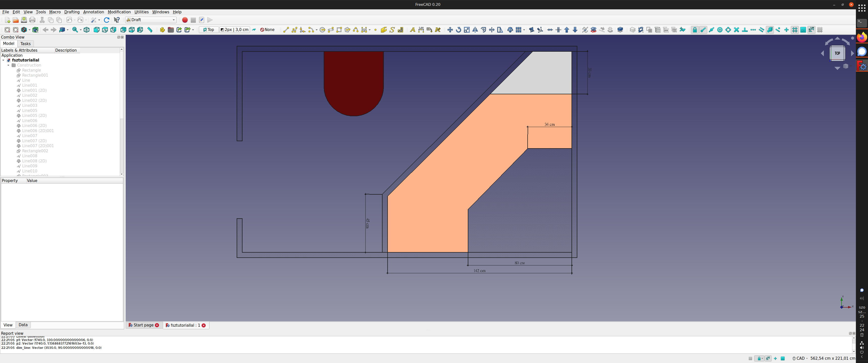Click the Top working plane button
868x363 pixels.
click(209, 30)
